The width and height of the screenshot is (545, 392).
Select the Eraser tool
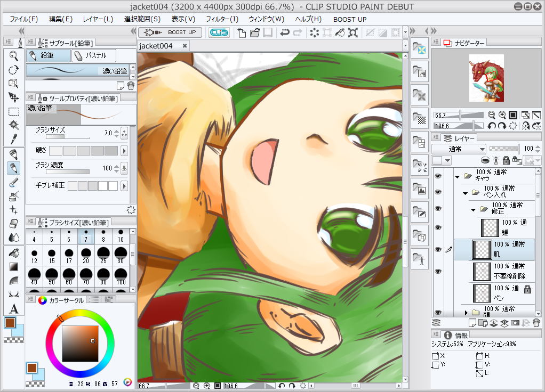13,224
